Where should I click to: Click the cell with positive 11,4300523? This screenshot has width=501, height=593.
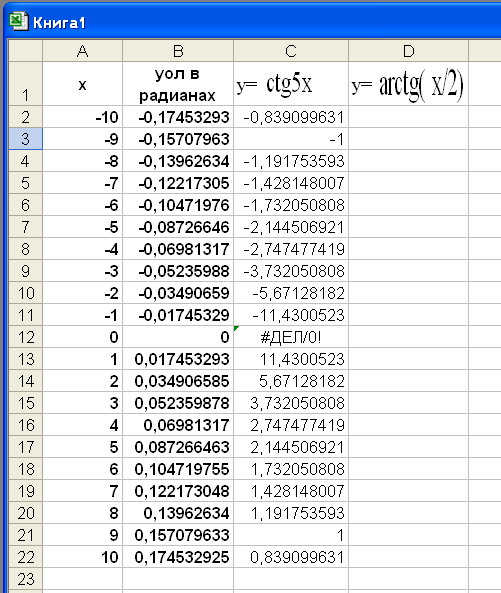coord(291,359)
